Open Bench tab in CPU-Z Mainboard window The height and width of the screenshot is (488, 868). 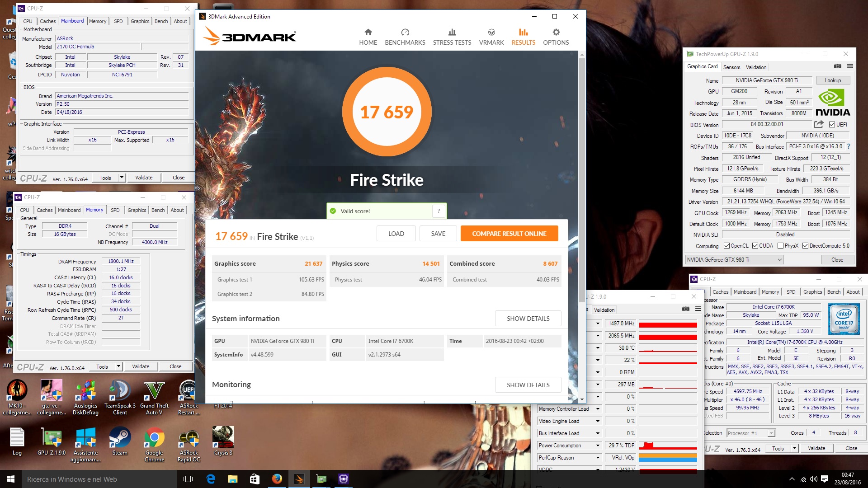pos(161,21)
